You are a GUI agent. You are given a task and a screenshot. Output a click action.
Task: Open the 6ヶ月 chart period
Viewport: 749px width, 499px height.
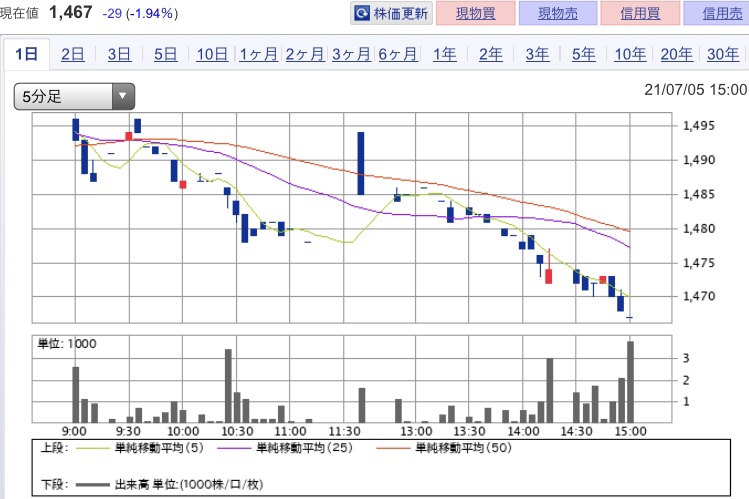[397, 54]
